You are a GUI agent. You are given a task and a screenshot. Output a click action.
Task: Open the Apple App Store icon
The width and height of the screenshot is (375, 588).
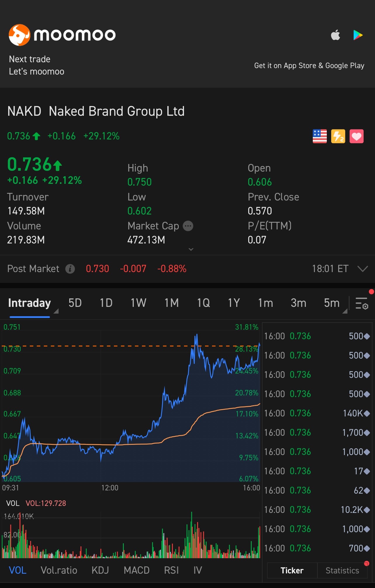pyautogui.click(x=336, y=35)
